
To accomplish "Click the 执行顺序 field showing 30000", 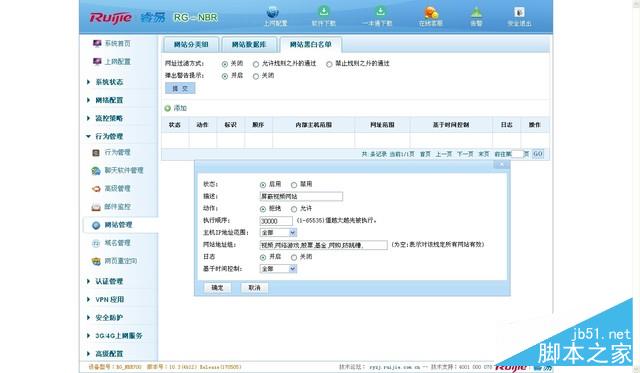I will pos(276,221).
